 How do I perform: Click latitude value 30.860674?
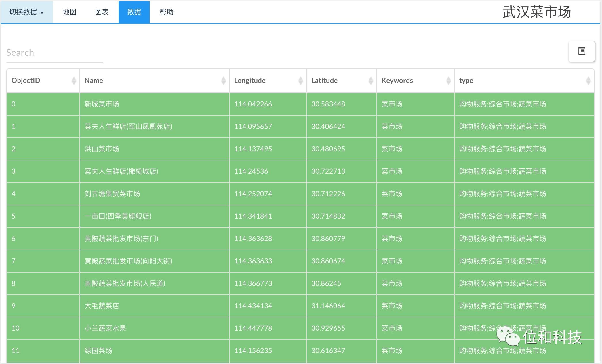tap(328, 261)
